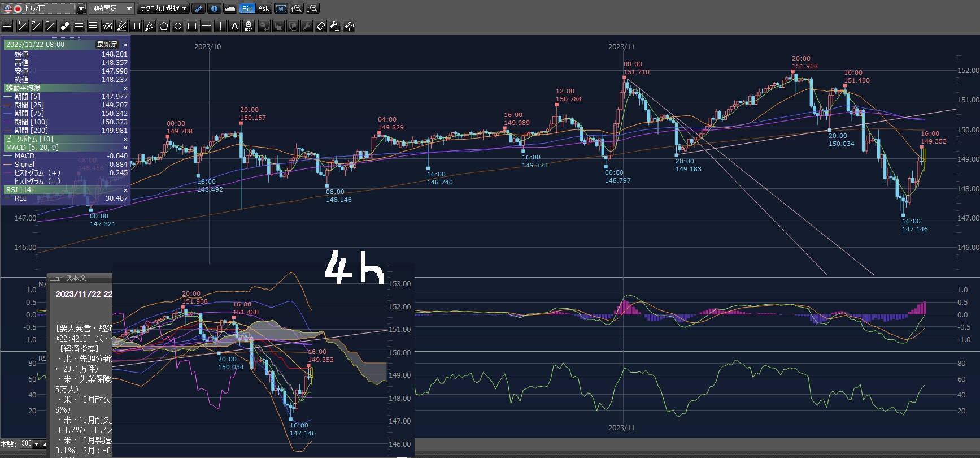Viewport: 980px width, 458px height.
Task: Pick the Fibonacci arc drawing tool
Action: tap(107, 26)
